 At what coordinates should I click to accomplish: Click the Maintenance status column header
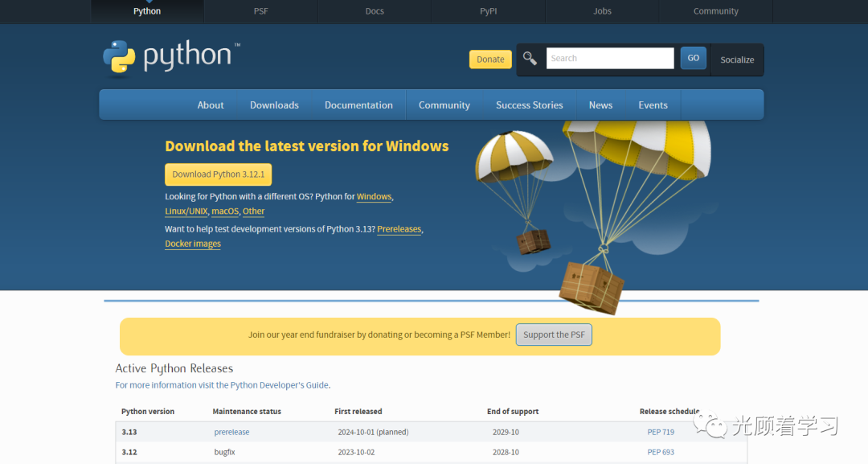pos(247,412)
